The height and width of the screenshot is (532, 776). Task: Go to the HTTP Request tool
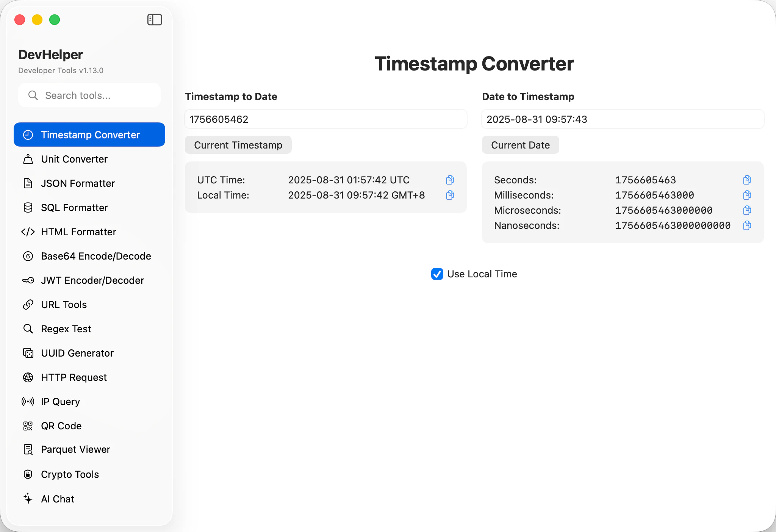pyautogui.click(x=74, y=377)
